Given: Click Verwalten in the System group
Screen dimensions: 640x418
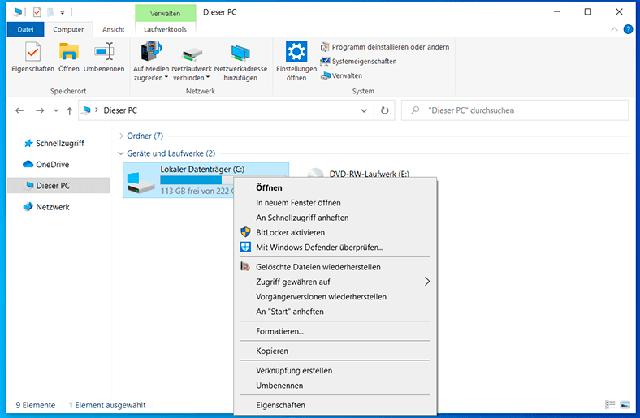Looking at the screenshot, I should coord(342,76).
